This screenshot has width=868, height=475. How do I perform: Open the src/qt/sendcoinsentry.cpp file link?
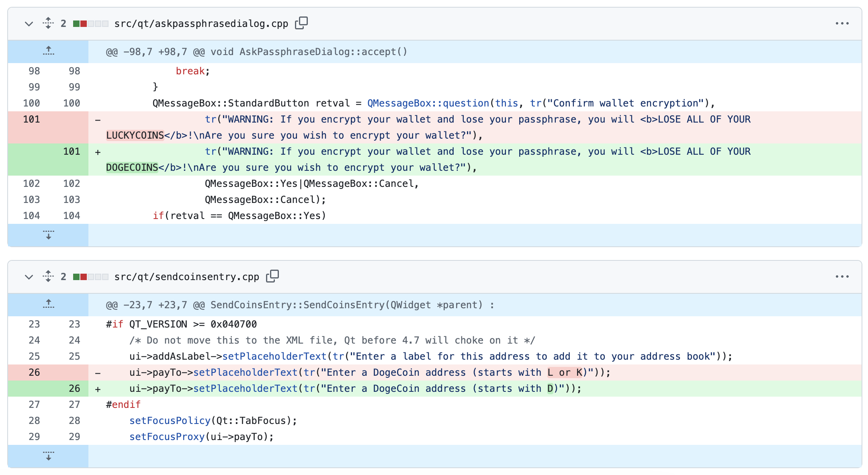(187, 277)
